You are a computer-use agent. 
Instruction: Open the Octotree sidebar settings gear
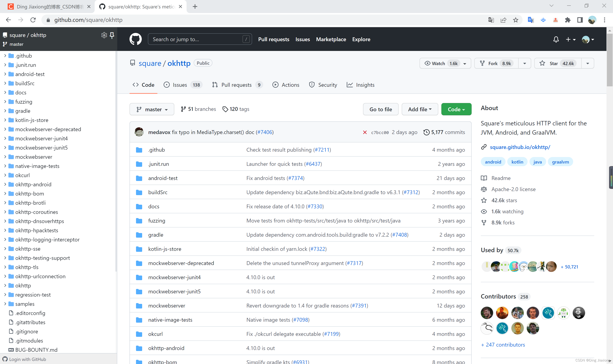[x=104, y=35]
